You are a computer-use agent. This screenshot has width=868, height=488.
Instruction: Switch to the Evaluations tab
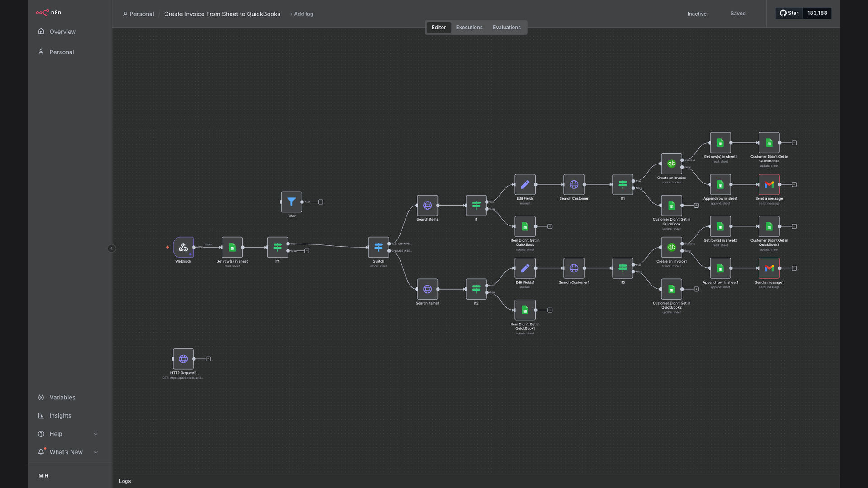tap(506, 28)
